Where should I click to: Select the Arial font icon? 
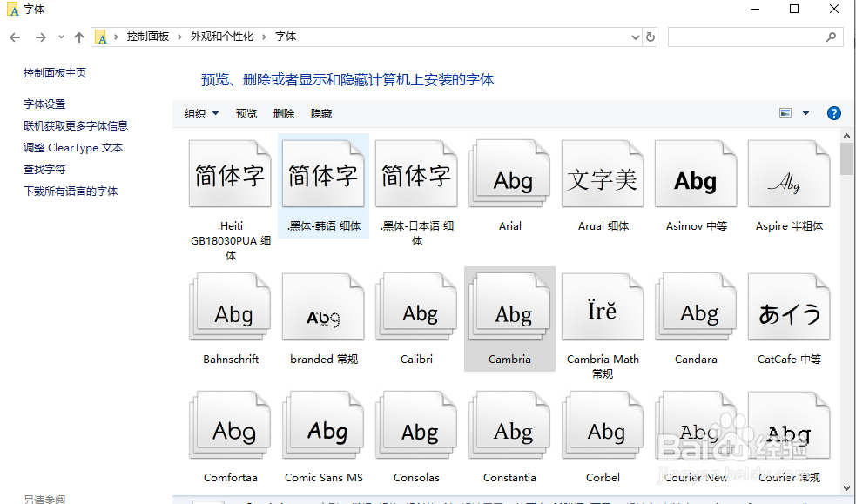(x=509, y=173)
